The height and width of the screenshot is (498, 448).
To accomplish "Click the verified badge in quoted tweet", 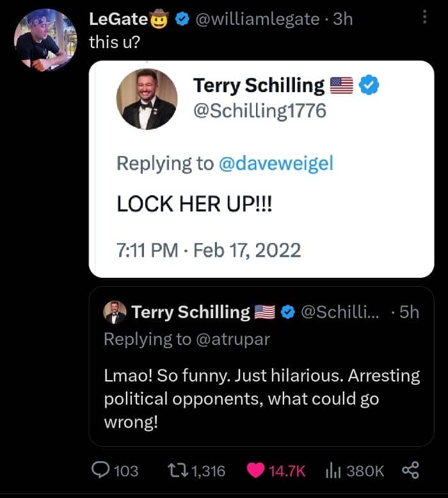I will (x=288, y=312).
